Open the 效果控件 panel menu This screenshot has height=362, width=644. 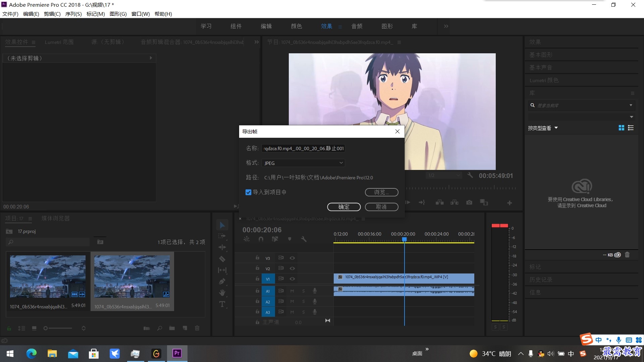[x=34, y=42]
